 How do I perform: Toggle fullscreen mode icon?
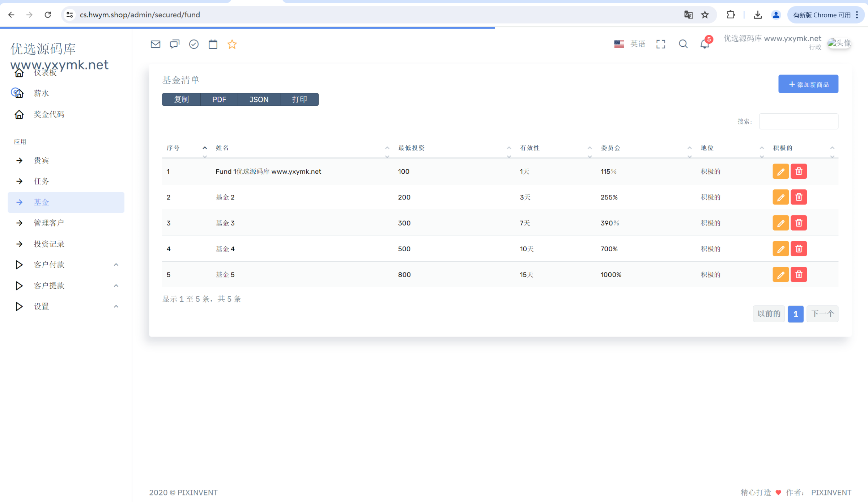(x=660, y=44)
